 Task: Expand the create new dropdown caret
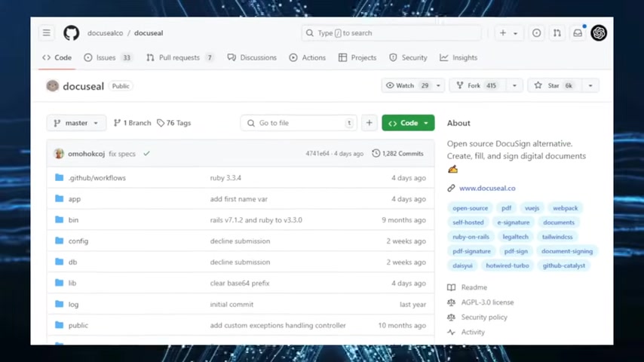[516, 33]
